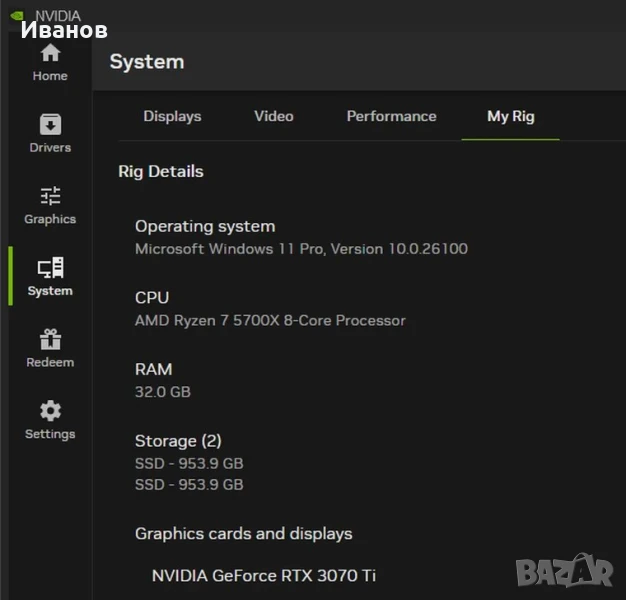The width and height of the screenshot is (626, 600).
Task: Click the first SSD 953.9 GB entry
Action: [x=189, y=463]
